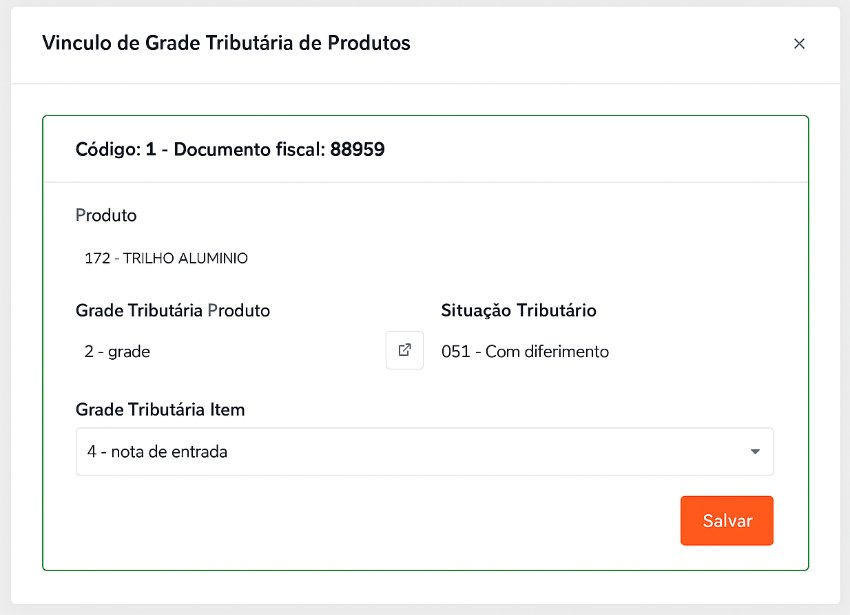Click the gray backdrop below the dialog

tap(425, 609)
